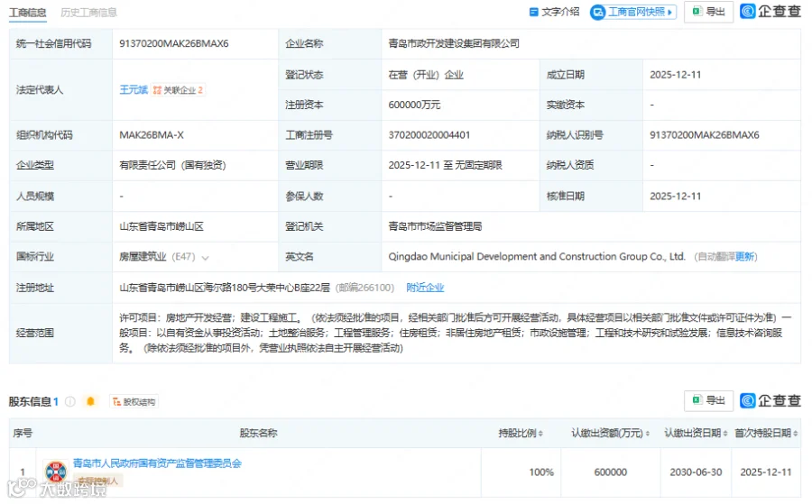Export business info with top 导出 button
812x504 pixels.
[708, 12]
